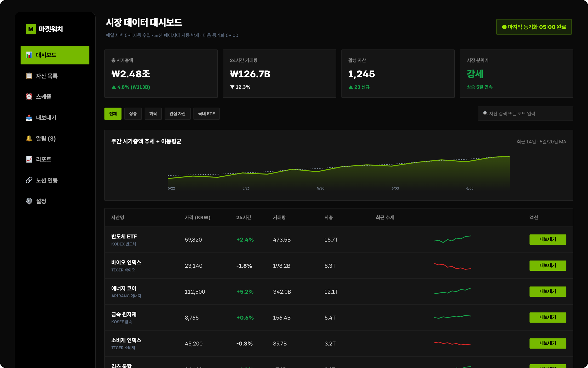Click the 소비재 인덱스 sparkline
588x368 pixels.
click(453, 343)
